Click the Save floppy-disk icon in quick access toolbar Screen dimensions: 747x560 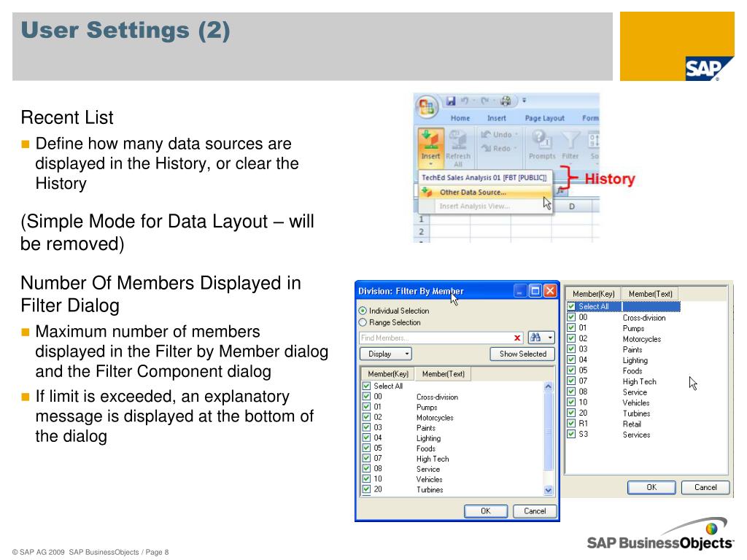click(x=451, y=101)
